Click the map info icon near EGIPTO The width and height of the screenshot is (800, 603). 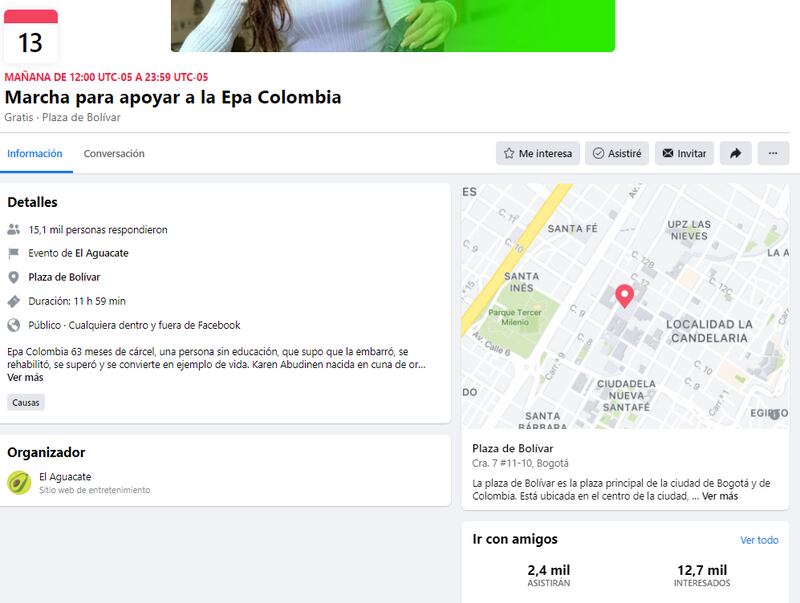pyautogui.click(x=774, y=414)
